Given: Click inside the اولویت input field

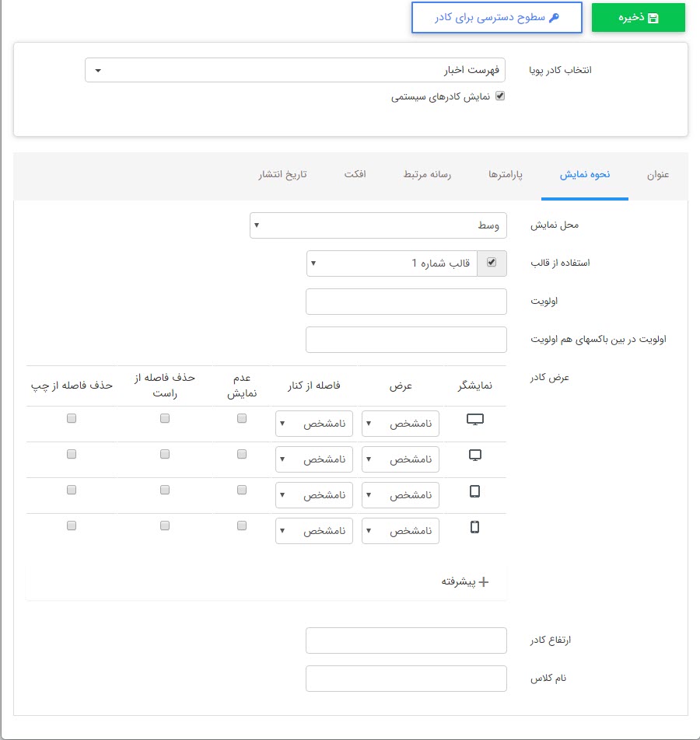Looking at the screenshot, I should (406, 302).
